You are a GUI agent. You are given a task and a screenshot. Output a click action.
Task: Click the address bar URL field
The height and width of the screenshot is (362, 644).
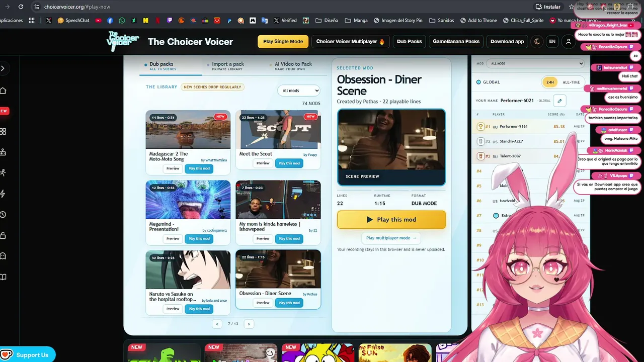(282, 7)
